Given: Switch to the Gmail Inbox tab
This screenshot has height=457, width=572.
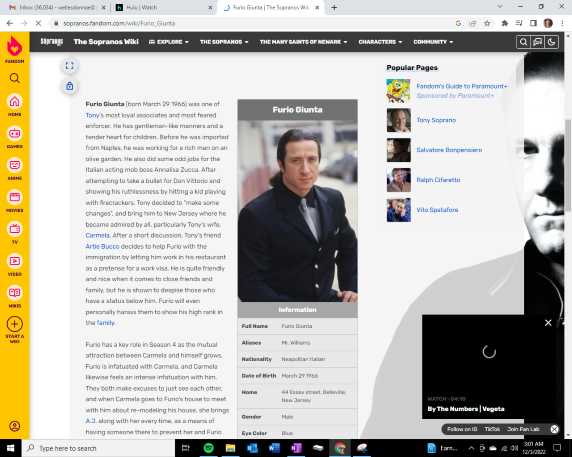Looking at the screenshot, I should (x=57, y=7).
